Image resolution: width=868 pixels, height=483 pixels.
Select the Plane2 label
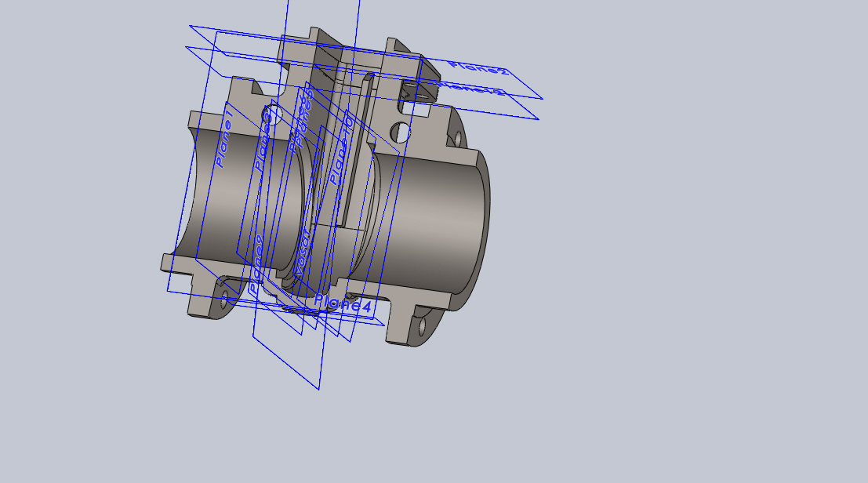pos(479,67)
